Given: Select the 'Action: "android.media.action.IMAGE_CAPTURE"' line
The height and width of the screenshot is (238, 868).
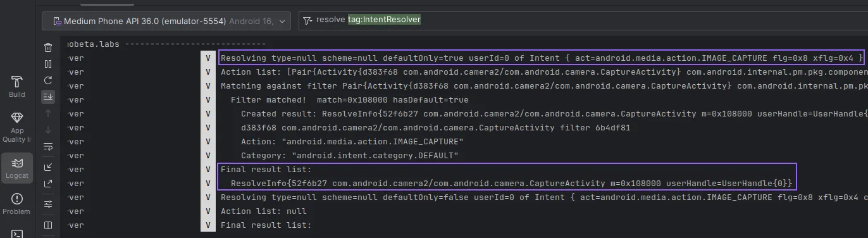Looking at the screenshot, I should [352, 142].
